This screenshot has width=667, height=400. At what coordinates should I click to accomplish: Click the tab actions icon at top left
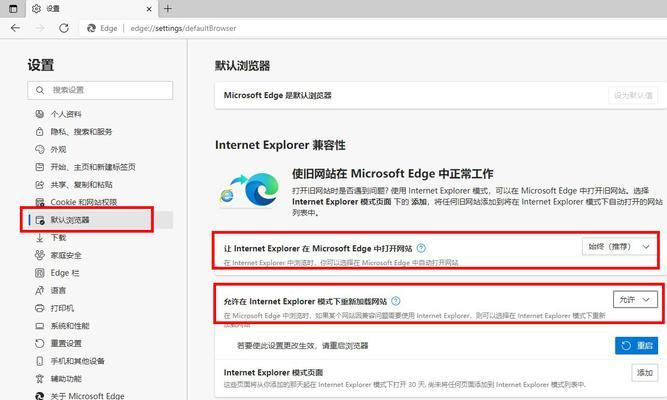click(13, 9)
